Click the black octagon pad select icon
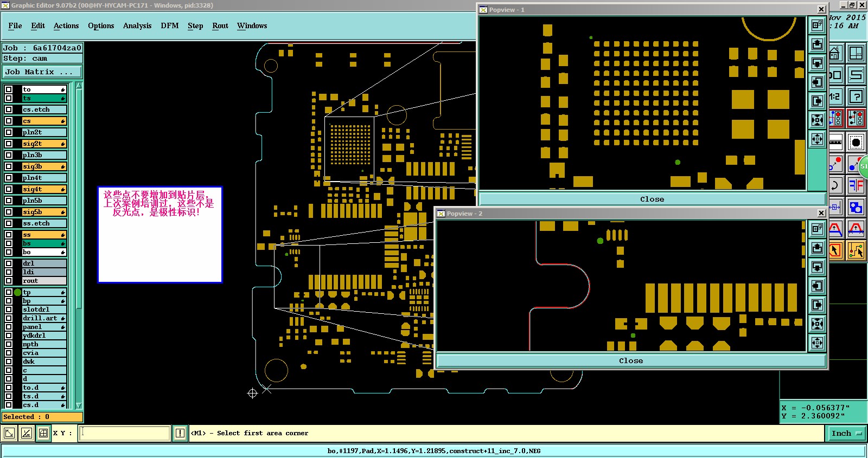This screenshot has height=458, width=868. [856, 142]
